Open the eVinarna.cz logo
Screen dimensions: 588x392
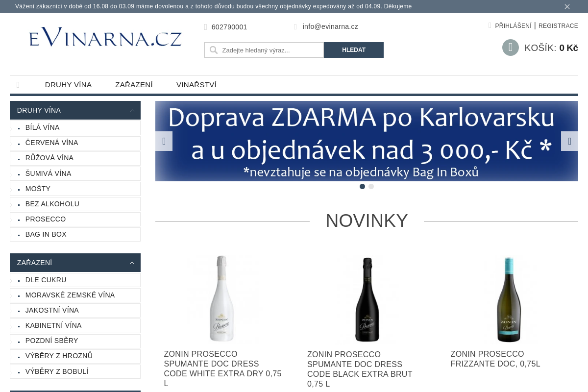click(105, 37)
